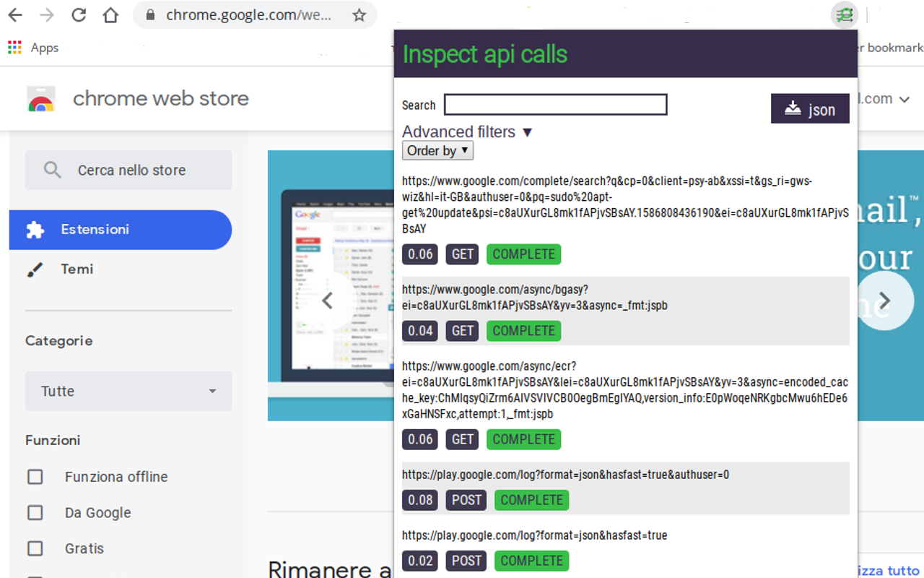924x578 pixels.
Task: Show next carousel slide with right chevron
Action: pyautogui.click(x=884, y=301)
